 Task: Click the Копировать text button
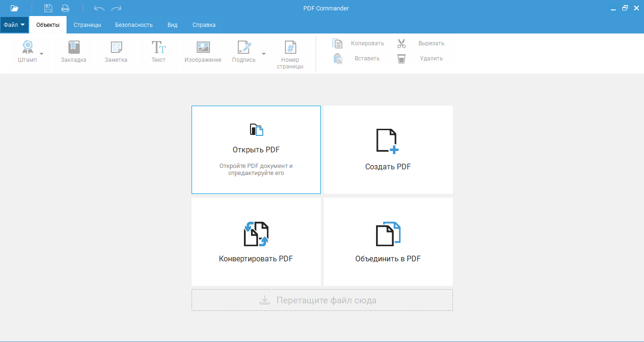pos(368,43)
